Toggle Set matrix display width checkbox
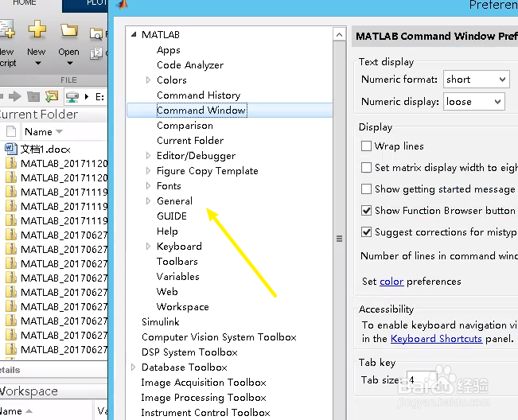Viewport: 518px width, 420px height. point(366,167)
